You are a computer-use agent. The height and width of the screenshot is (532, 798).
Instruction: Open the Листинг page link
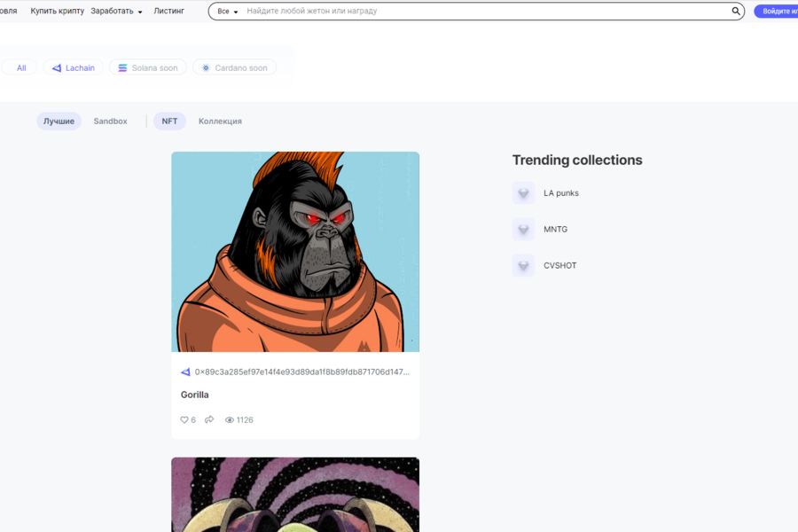[x=168, y=12]
